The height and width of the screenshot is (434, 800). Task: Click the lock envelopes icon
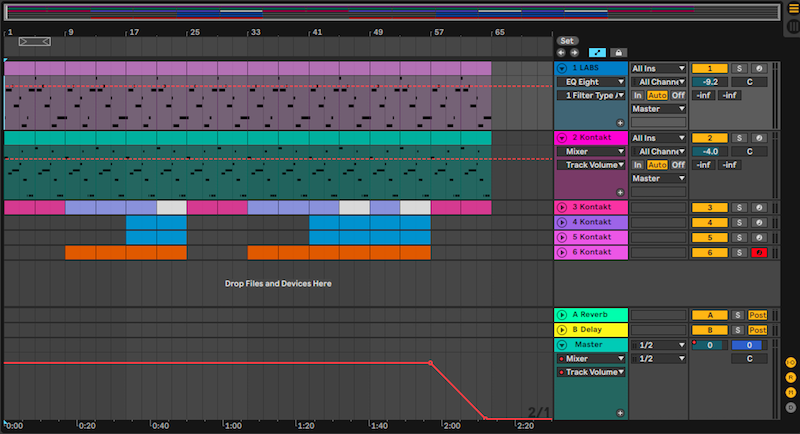pyautogui.click(x=618, y=53)
